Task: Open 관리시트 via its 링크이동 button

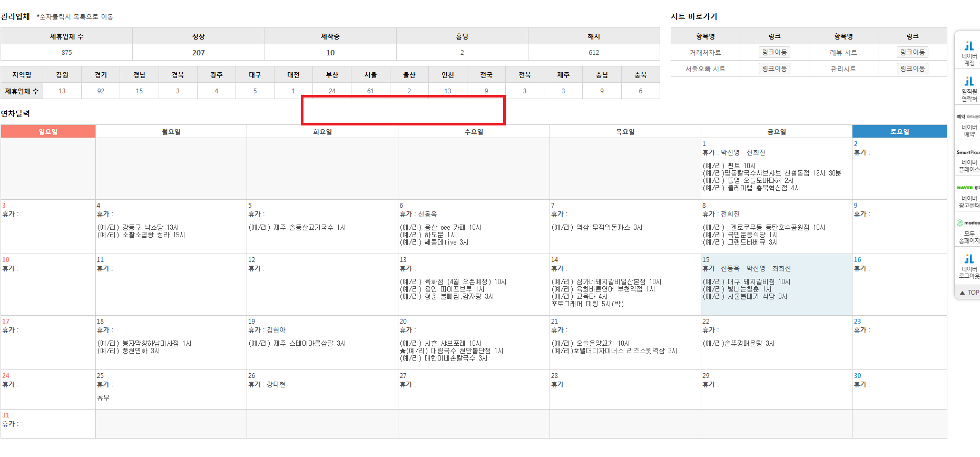Action: coord(912,69)
